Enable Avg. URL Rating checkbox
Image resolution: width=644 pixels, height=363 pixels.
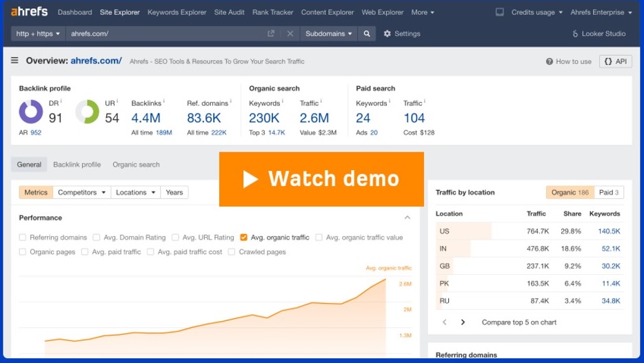[175, 238]
